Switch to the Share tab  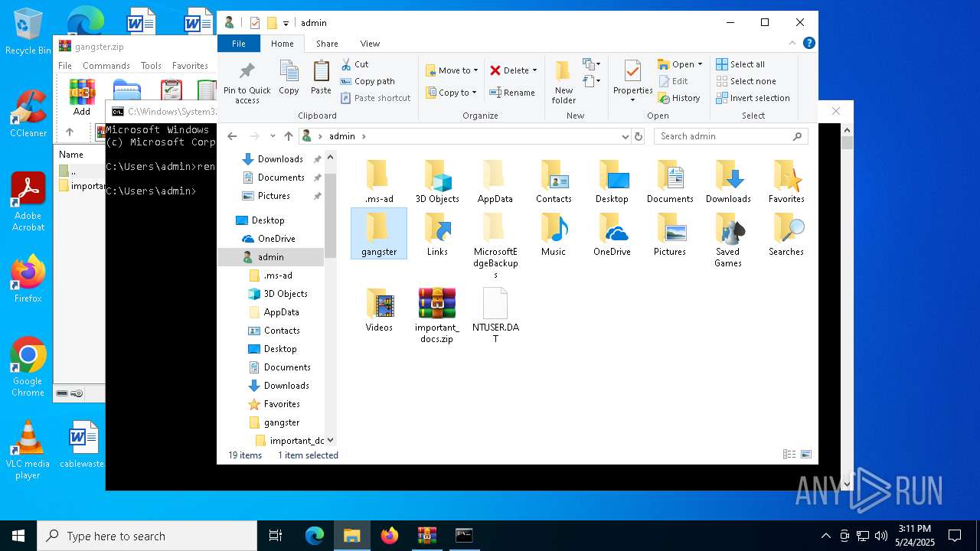tap(327, 44)
